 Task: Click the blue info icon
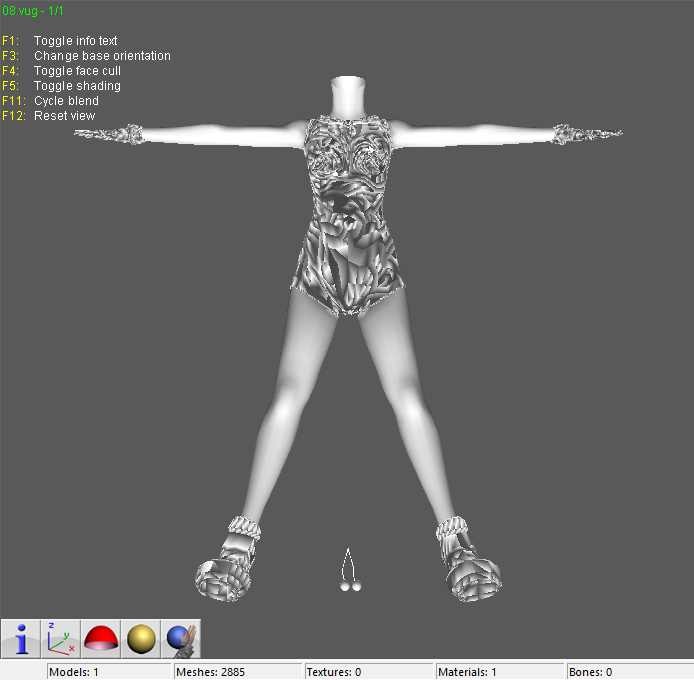21,639
